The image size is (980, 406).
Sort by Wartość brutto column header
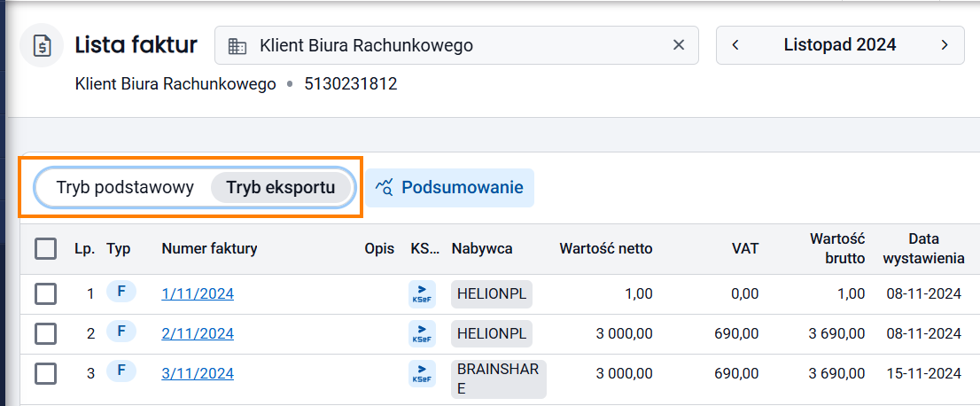[837, 248]
